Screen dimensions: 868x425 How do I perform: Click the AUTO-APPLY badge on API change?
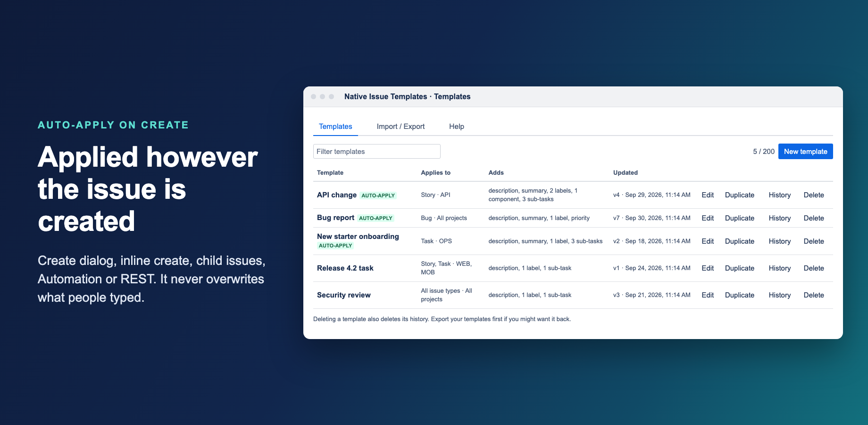coord(378,195)
